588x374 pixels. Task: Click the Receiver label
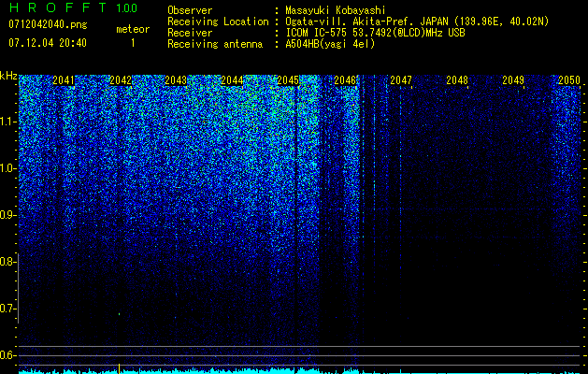pos(190,33)
